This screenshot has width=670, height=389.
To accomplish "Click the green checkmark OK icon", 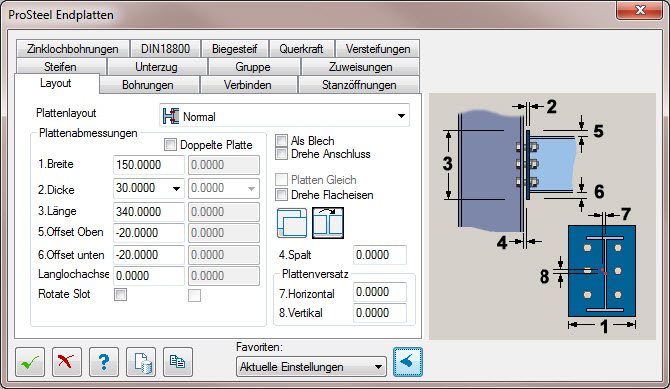I will tap(30, 362).
